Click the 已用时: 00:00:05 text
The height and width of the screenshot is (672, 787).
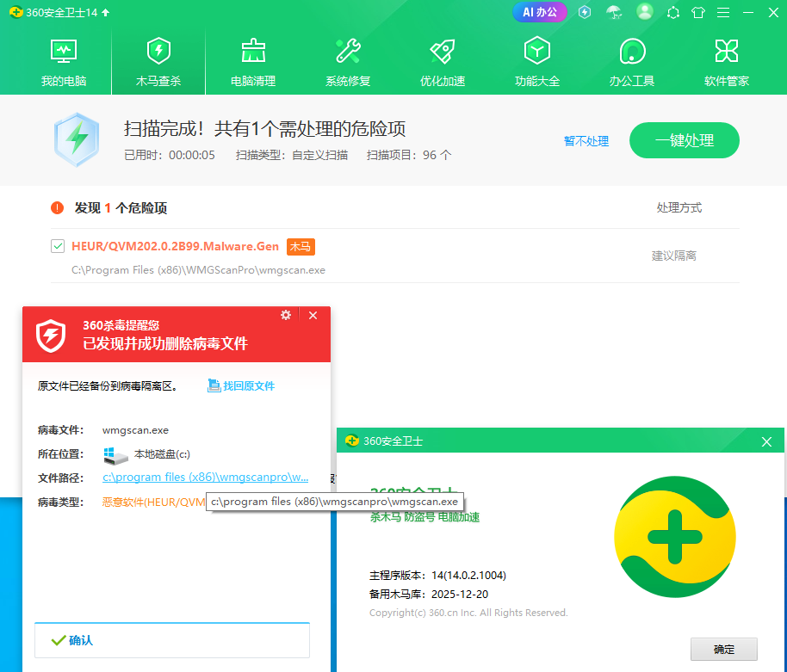pos(170,155)
